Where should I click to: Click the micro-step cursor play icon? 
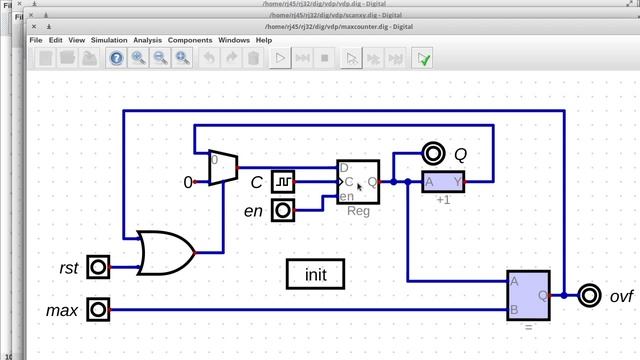coord(351,58)
